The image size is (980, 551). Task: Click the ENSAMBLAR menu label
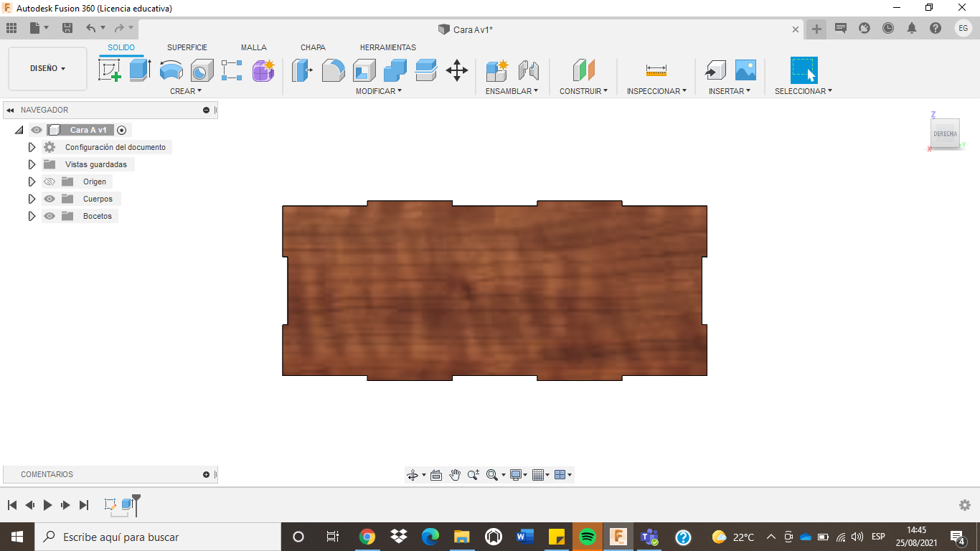tap(512, 91)
